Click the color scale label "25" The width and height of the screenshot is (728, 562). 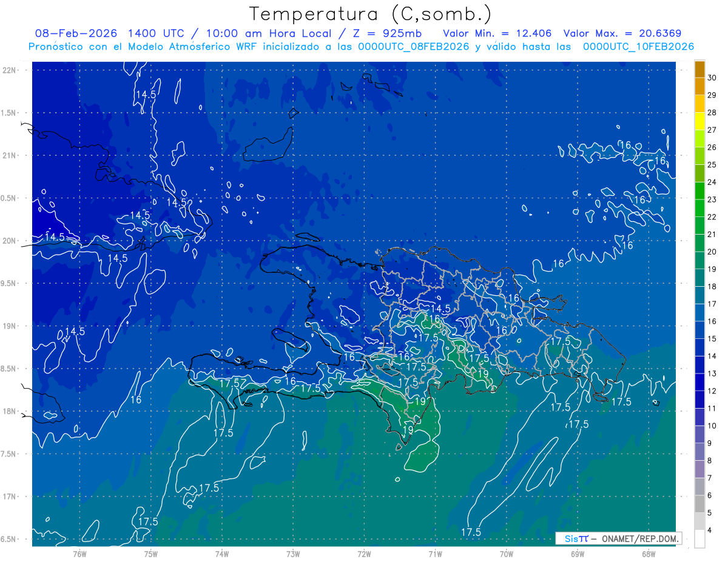(x=712, y=165)
